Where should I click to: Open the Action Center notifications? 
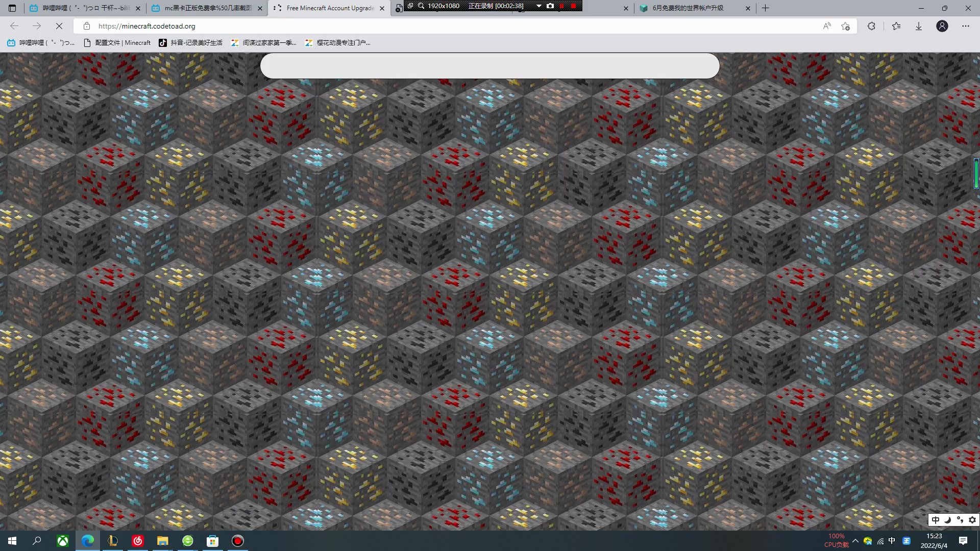[963, 541]
